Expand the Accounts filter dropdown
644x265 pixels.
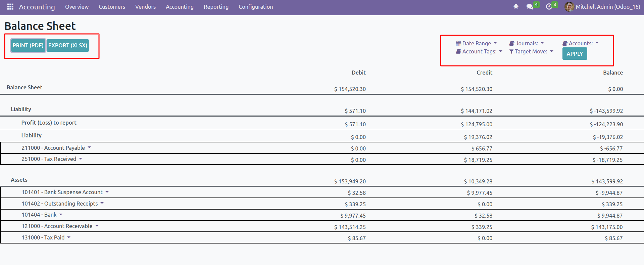pos(597,43)
